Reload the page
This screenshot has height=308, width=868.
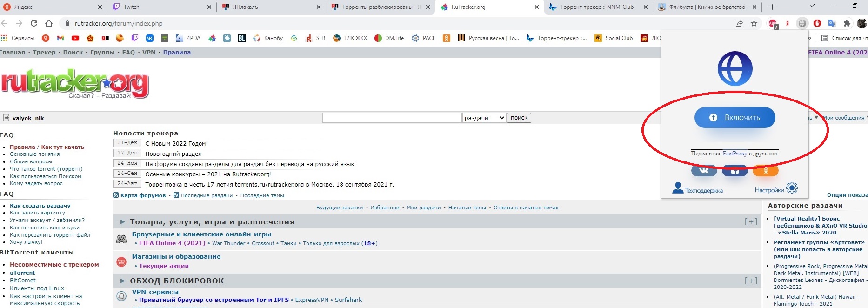coord(33,23)
